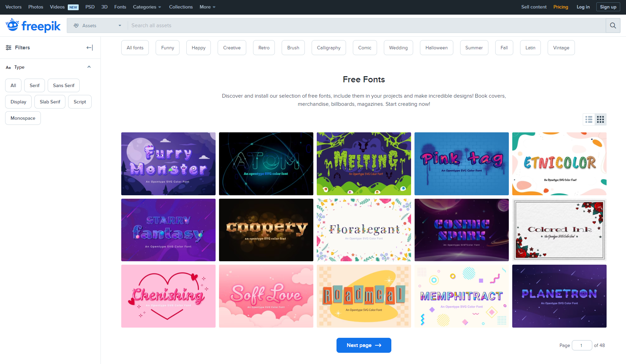Open the Colored Ink font thumbnail
626x364 pixels.
click(x=559, y=230)
